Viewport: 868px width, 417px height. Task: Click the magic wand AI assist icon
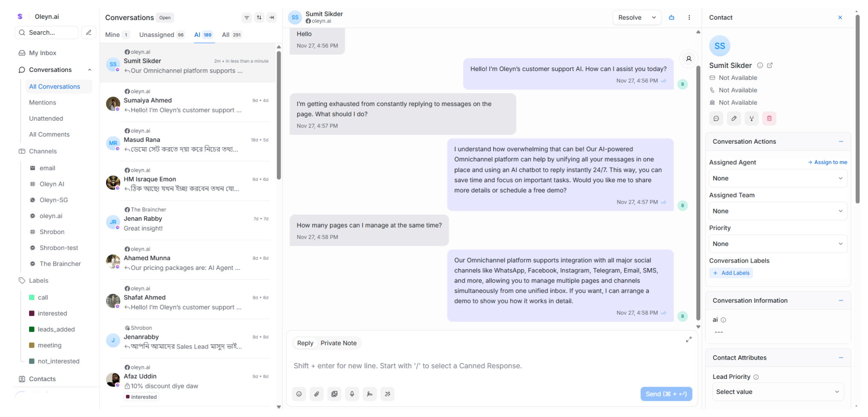tap(388, 394)
